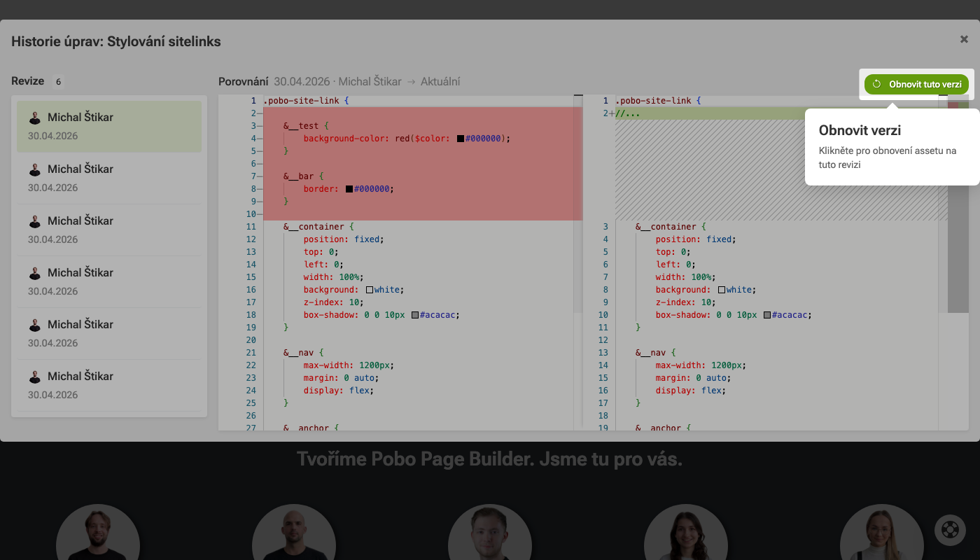The height and width of the screenshot is (560, 980).
Task: Click the "//..." line in the right pane
Action: [628, 113]
